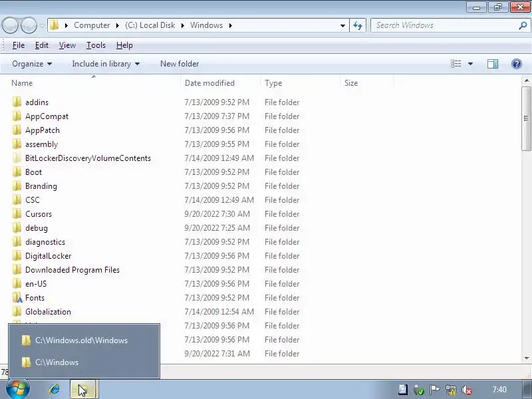
Task: Click the folder icon in address bar
Action: pyautogui.click(x=54, y=25)
